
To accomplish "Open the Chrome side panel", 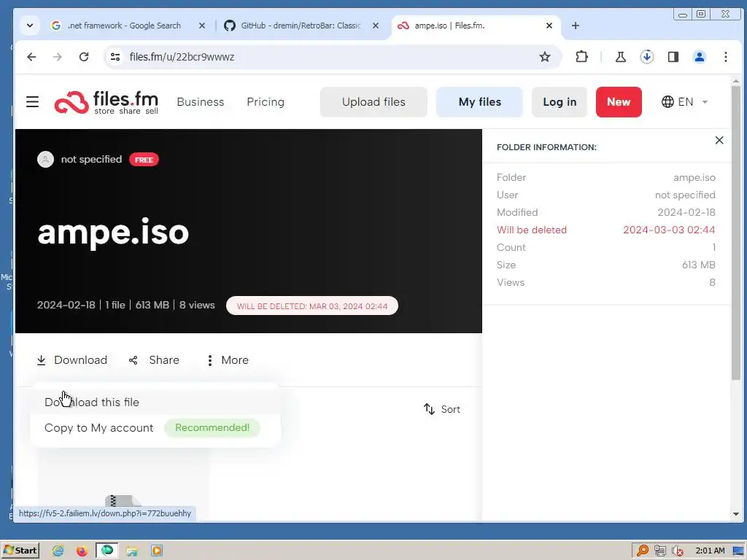I will tap(673, 57).
